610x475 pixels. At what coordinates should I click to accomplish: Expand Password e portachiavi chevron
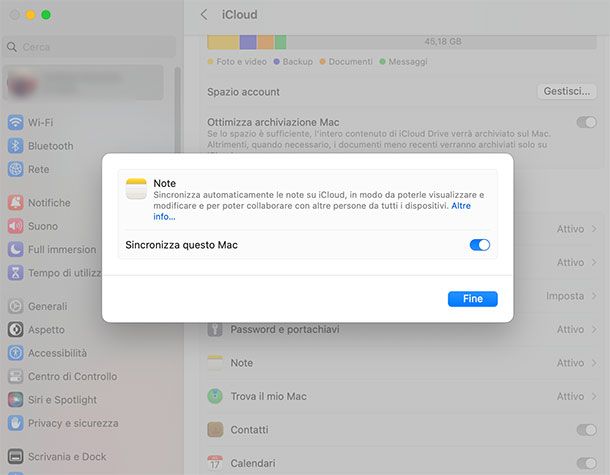click(594, 329)
